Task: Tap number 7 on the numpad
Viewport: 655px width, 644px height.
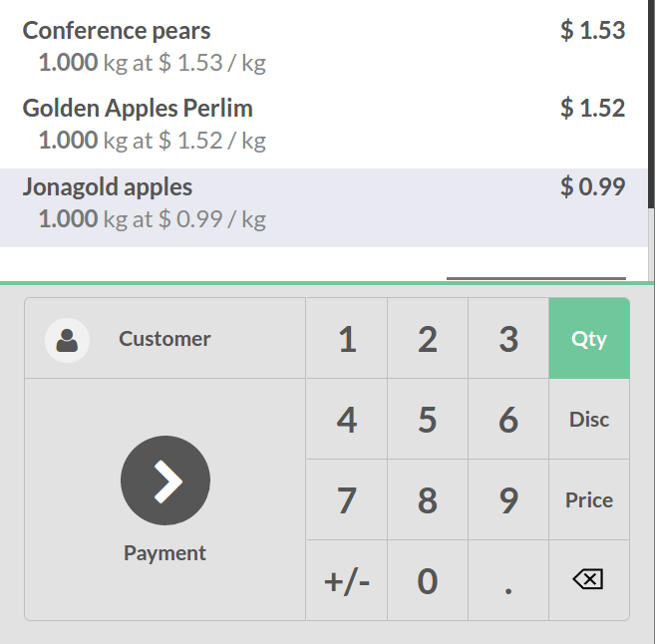Action: (347, 499)
